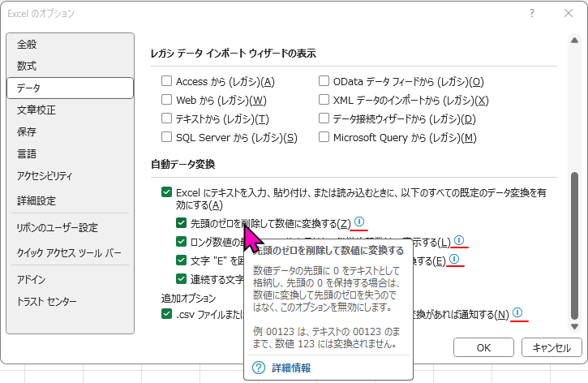Viewport: 588px width, 383px height.
Task: Go to 詳細設定 options
Action: (x=70, y=200)
